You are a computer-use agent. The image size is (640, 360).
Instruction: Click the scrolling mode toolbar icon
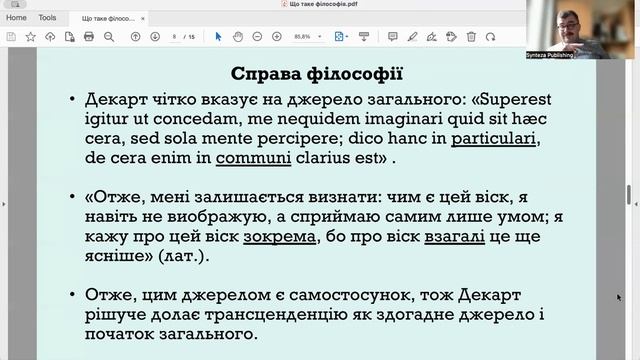pyautogui.click(x=364, y=37)
